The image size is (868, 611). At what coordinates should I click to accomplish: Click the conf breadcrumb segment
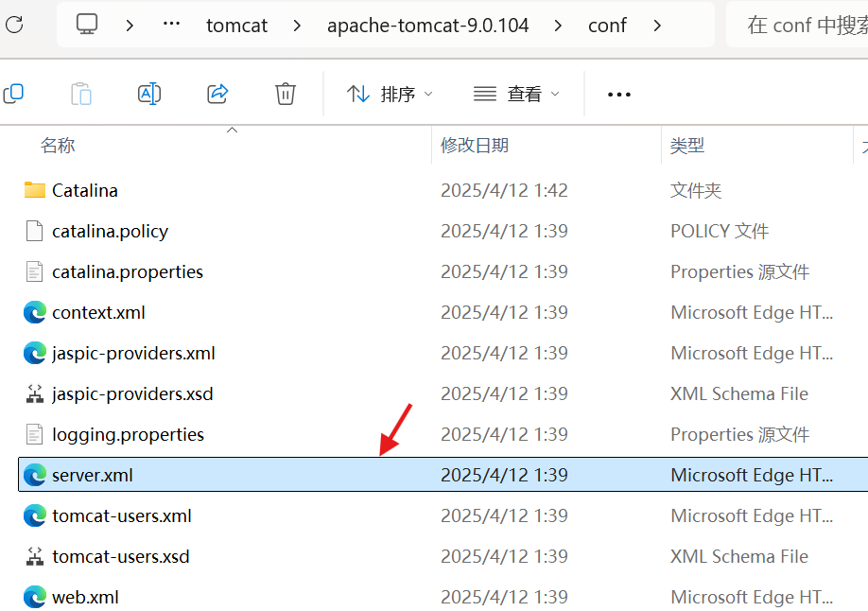tap(607, 26)
